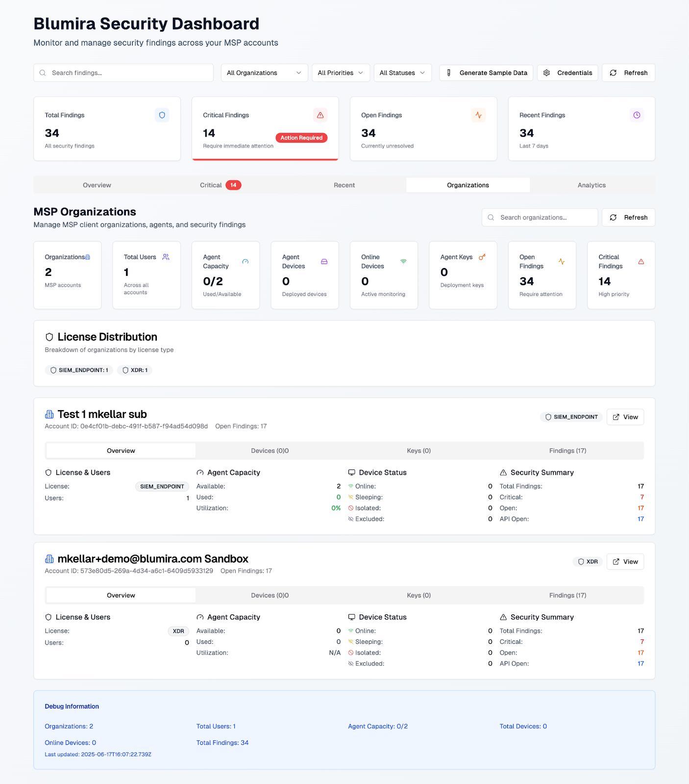Open Findings (17) tab in Test 1 mkellar sub
The image size is (689, 784).
pyautogui.click(x=568, y=451)
